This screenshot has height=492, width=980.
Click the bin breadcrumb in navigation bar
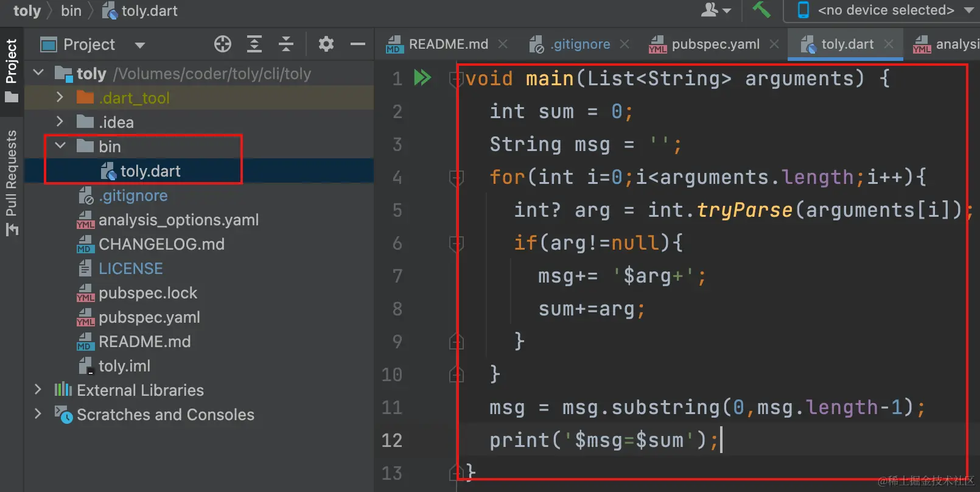coord(71,10)
